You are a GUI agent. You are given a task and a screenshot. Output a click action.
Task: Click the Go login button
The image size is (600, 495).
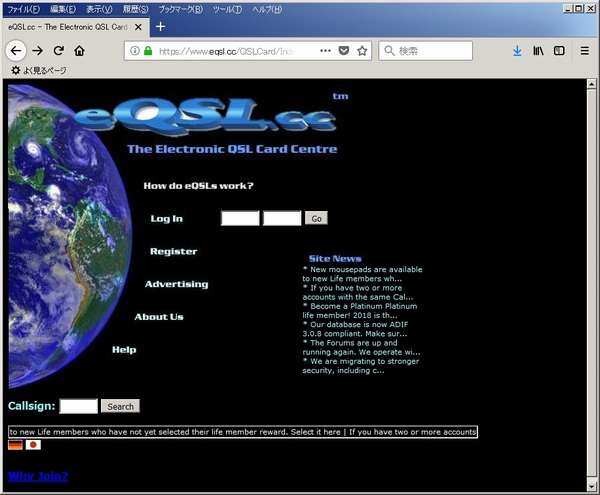click(316, 218)
